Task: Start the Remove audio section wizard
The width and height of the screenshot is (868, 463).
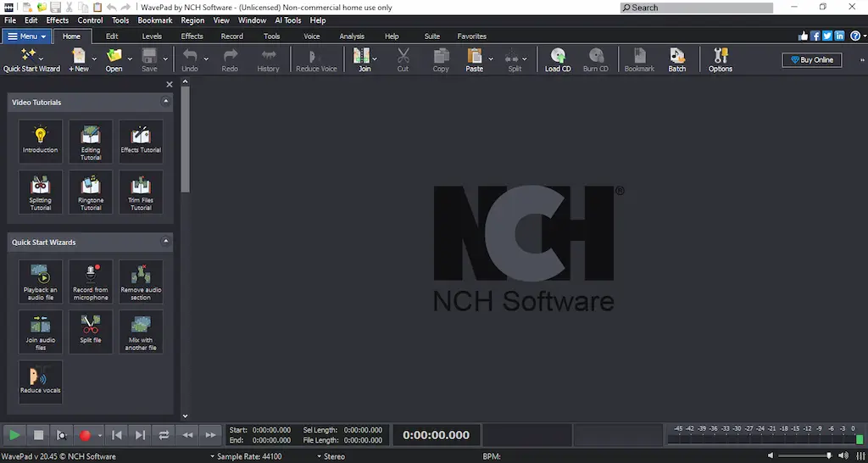Action: pyautogui.click(x=142, y=282)
